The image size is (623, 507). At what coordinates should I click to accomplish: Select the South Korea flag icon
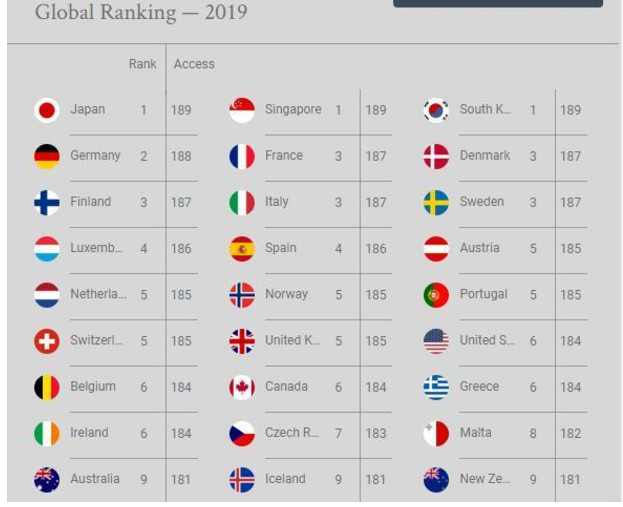click(436, 110)
